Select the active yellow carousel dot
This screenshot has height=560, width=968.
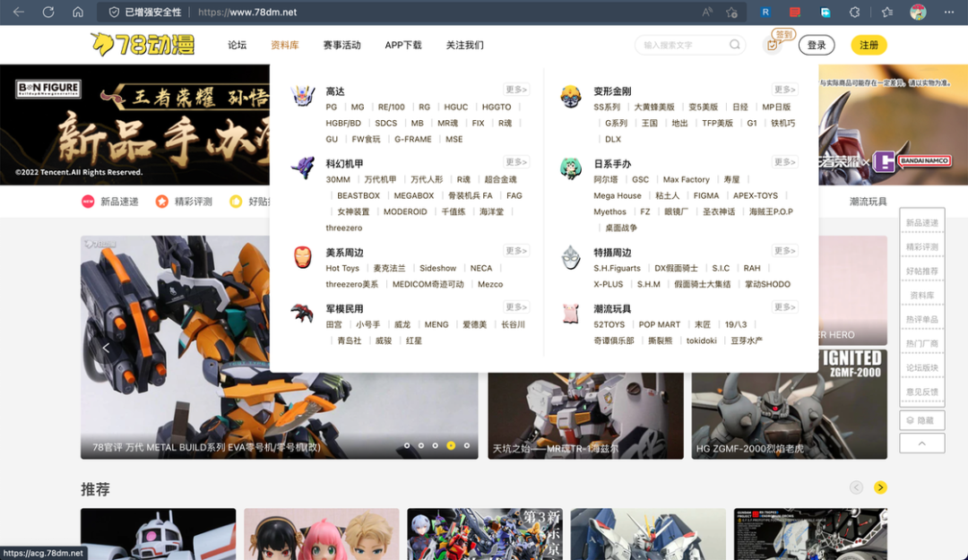click(451, 445)
